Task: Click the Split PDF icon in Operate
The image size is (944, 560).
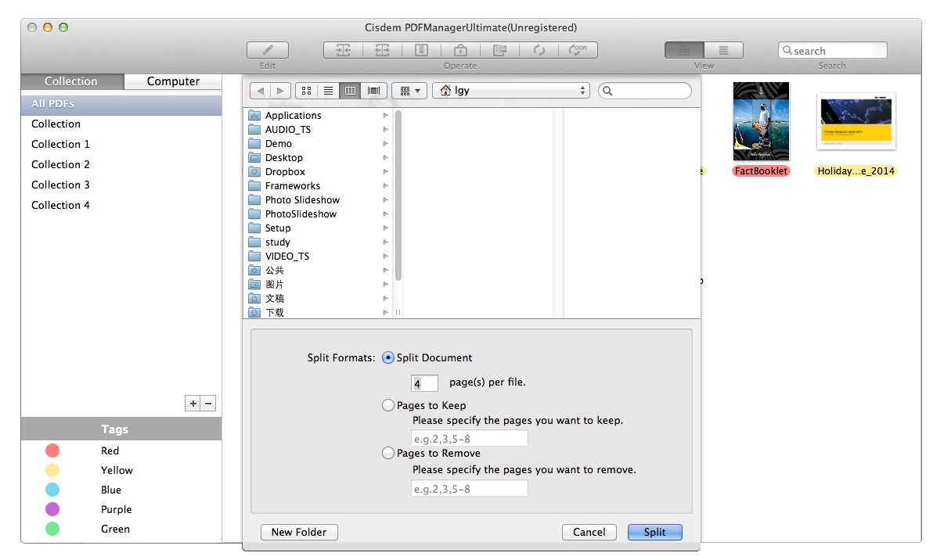Action: pos(382,50)
